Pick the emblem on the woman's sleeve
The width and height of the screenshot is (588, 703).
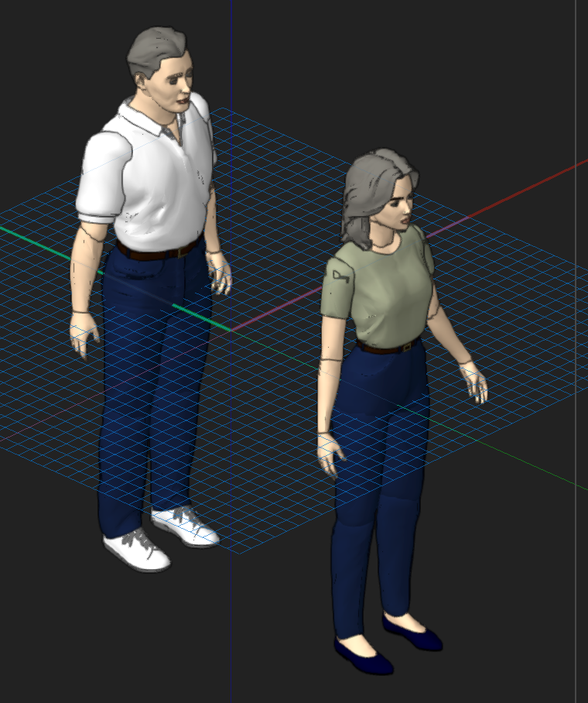click(x=341, y=275)
